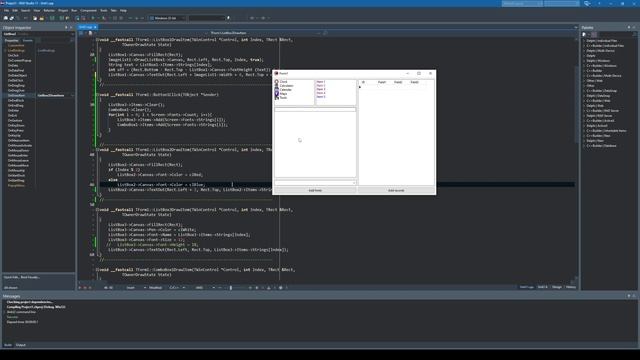Image resolution: width=640 pixels, height=360 pixels.
Task: Click the Field1 column header in the grid
Action: pos(382,82)
